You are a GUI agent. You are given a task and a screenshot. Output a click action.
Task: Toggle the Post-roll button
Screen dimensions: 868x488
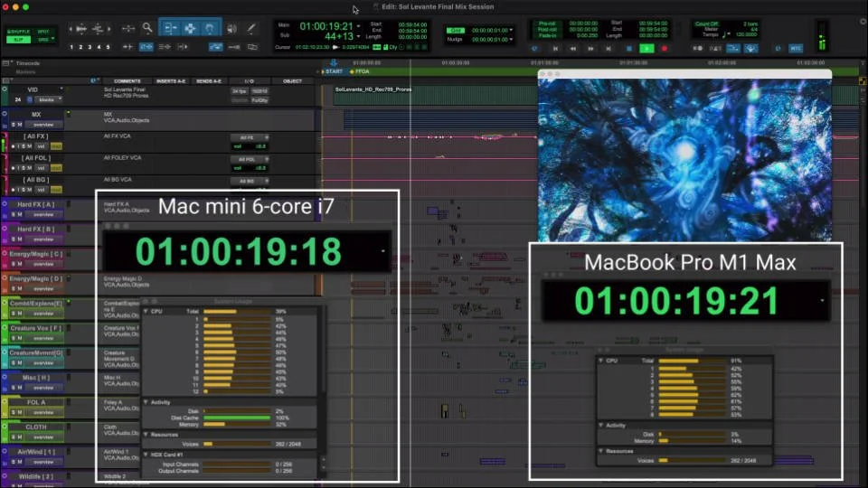tap(547, 29)
